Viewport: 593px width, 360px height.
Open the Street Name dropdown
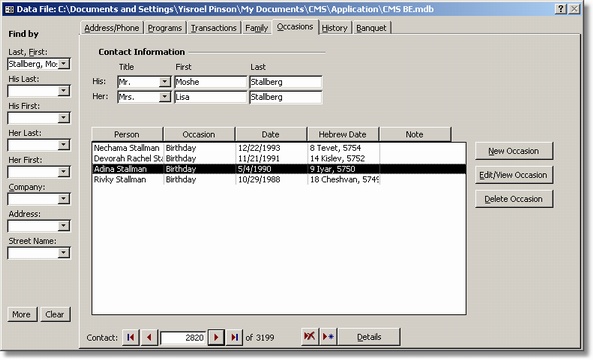tap(64, 253)
